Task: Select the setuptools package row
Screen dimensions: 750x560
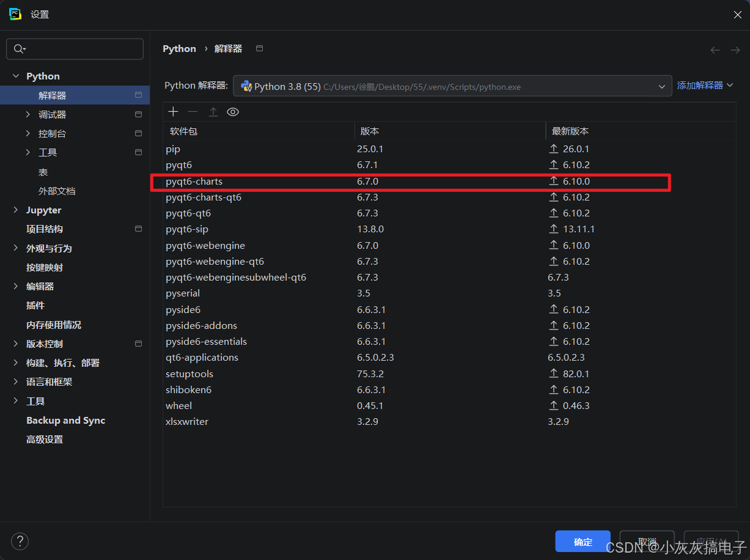Action: [x=449, y=374]
